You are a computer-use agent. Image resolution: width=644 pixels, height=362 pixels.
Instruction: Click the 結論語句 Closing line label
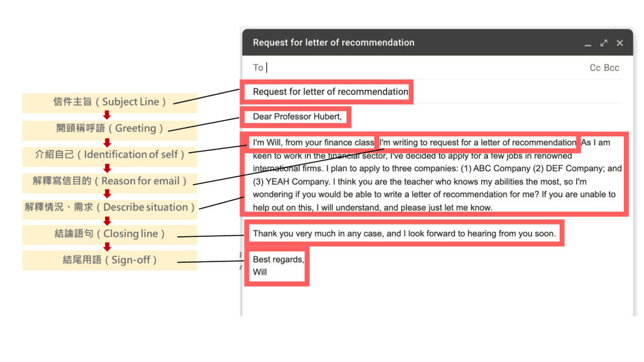109,233
